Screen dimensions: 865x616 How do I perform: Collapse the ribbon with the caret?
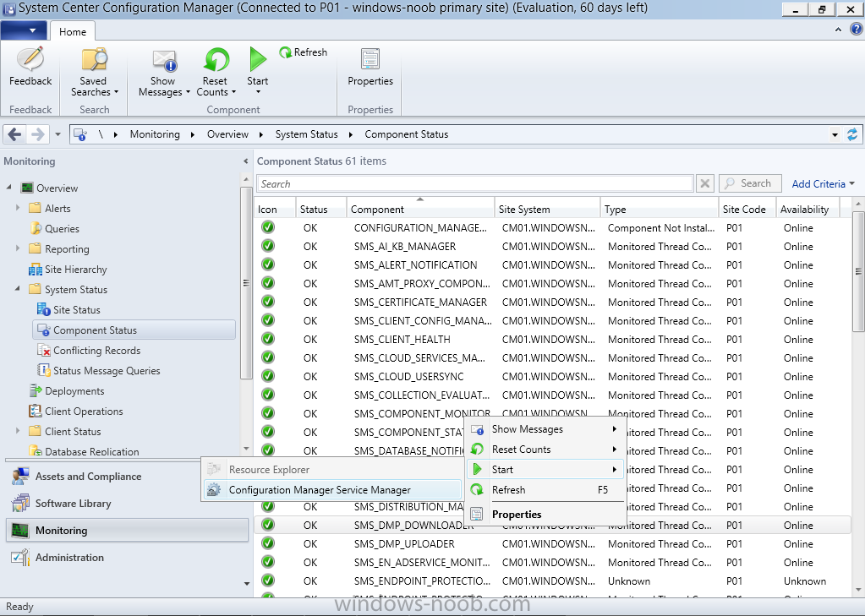coord(839,30)
